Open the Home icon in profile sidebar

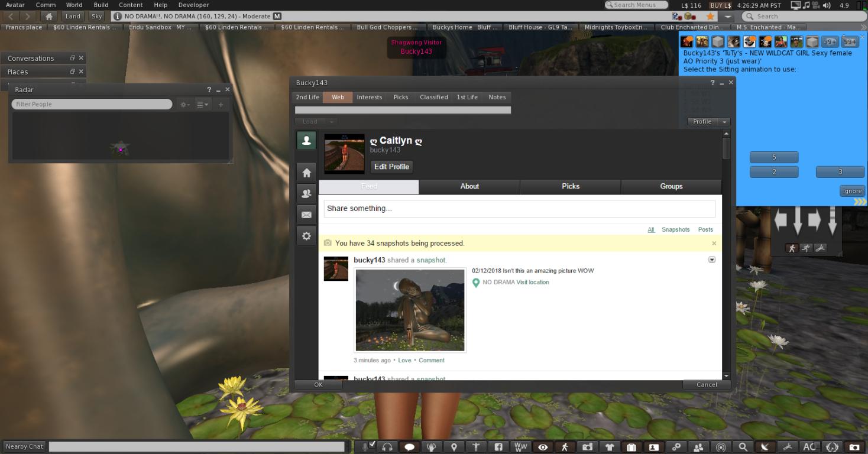[306, 173]
